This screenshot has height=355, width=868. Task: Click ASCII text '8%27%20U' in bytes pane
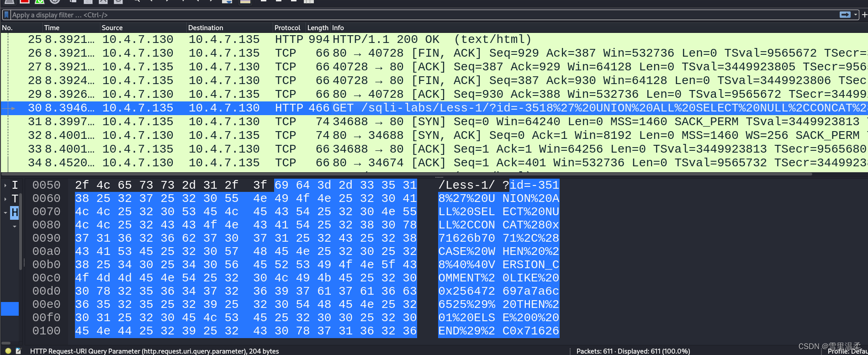click(467, 198)
